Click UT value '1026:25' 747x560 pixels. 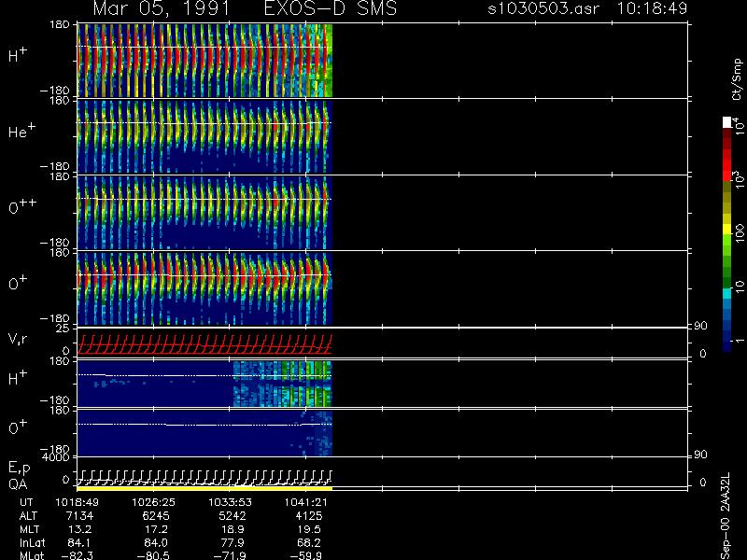click(153, 502)
